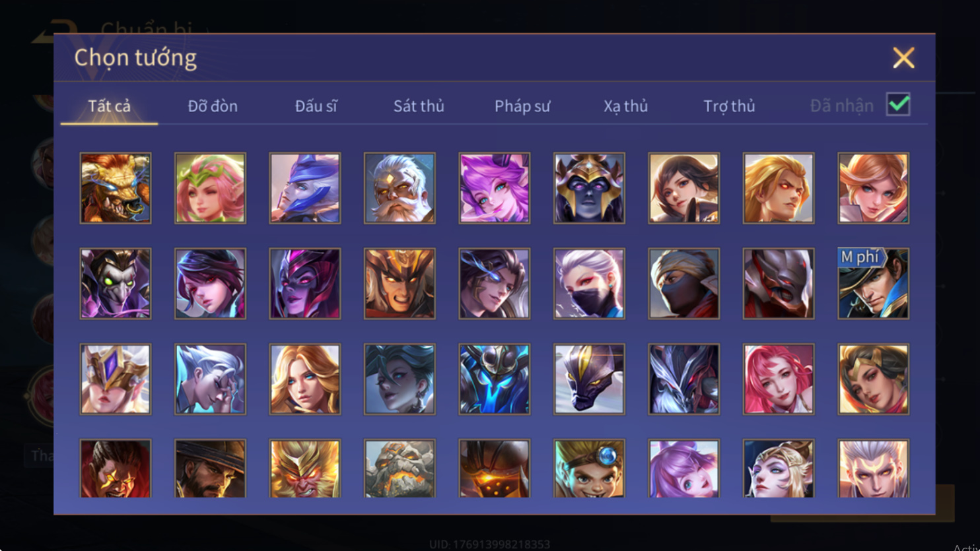Switch to the 'Đấu sĩ' tab
The image size is (980, 551).
316,106
